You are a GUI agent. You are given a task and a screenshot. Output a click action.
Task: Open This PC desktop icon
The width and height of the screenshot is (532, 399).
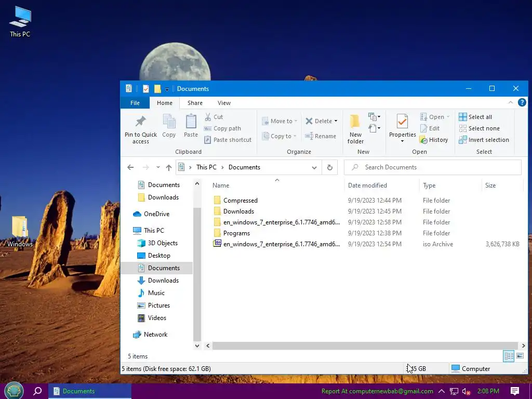click(20, 21)
